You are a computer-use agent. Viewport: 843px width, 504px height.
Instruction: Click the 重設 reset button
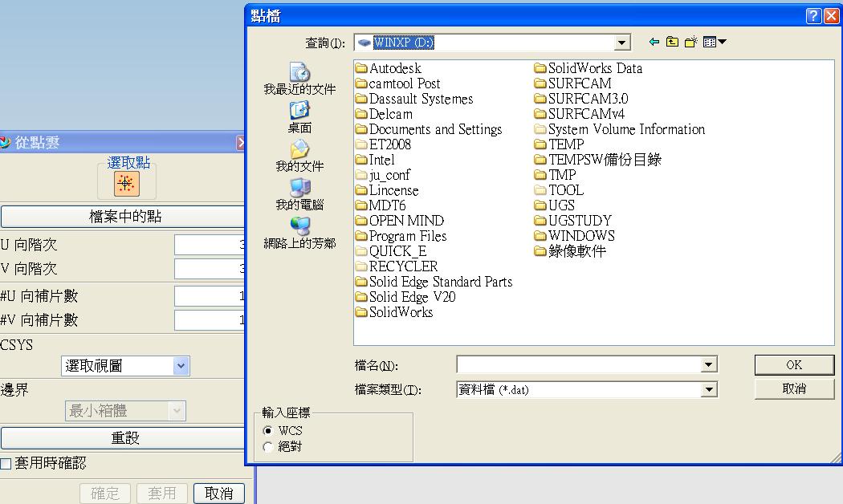click(x=124, y=438)
